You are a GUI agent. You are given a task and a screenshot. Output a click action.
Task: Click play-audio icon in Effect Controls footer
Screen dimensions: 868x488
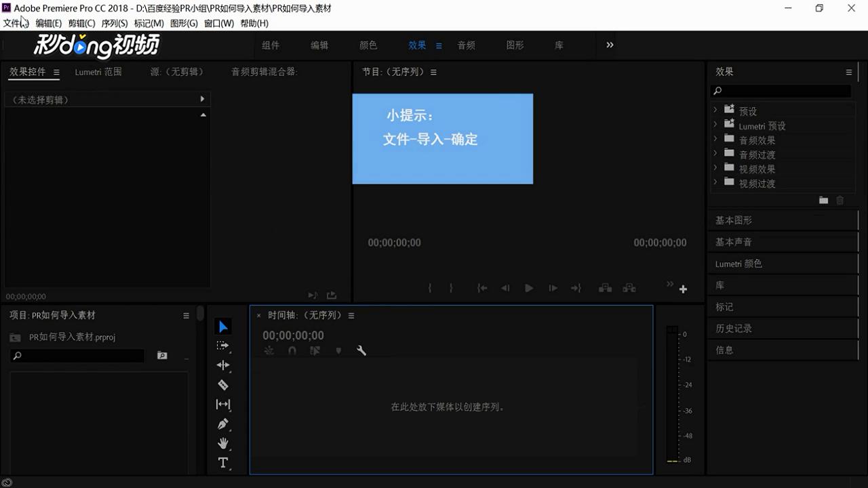313,296
